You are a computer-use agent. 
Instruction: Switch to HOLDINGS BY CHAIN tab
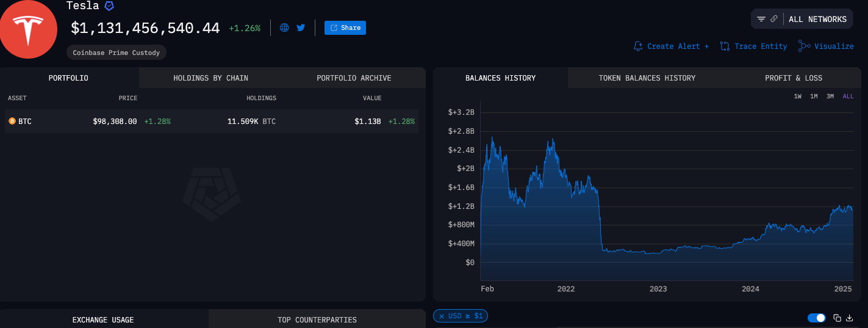210,78
